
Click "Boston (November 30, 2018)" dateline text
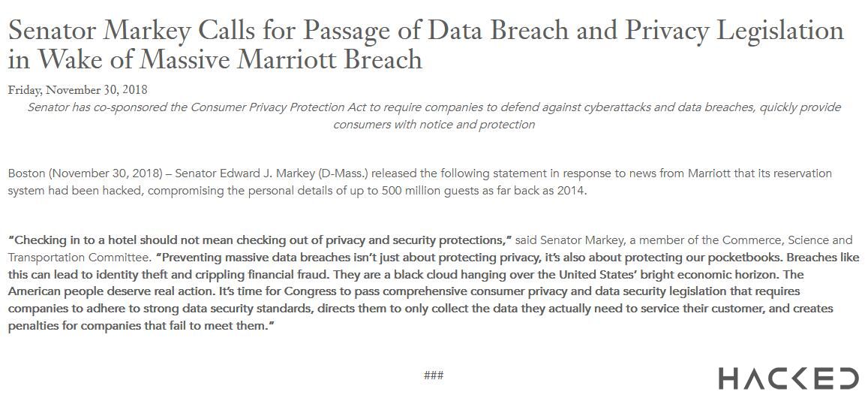tap(85, 173)
